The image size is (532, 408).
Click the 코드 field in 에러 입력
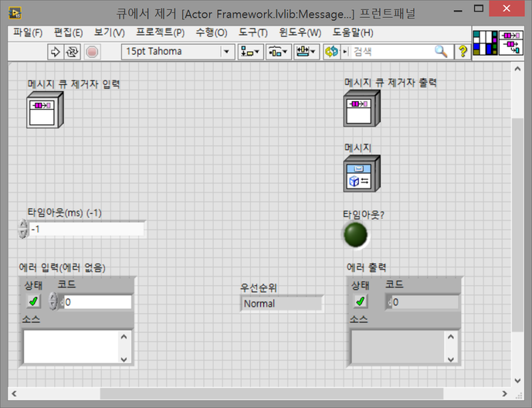(98, 302)
